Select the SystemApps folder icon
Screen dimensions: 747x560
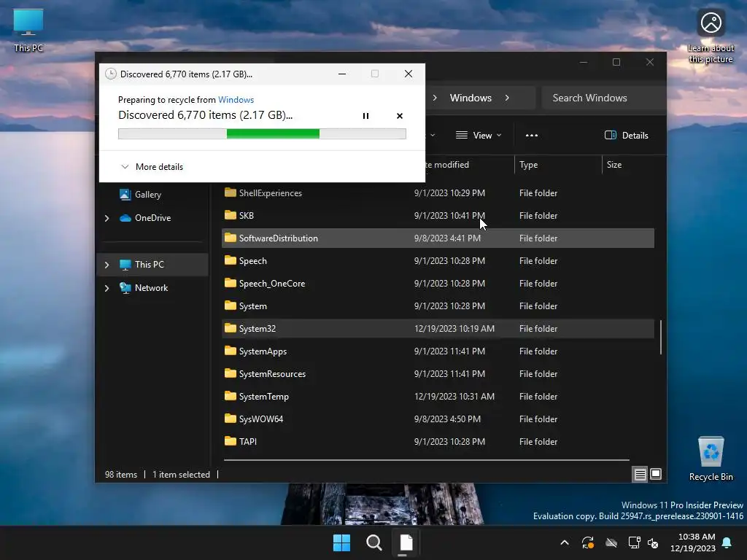click(x=231, y=351)
